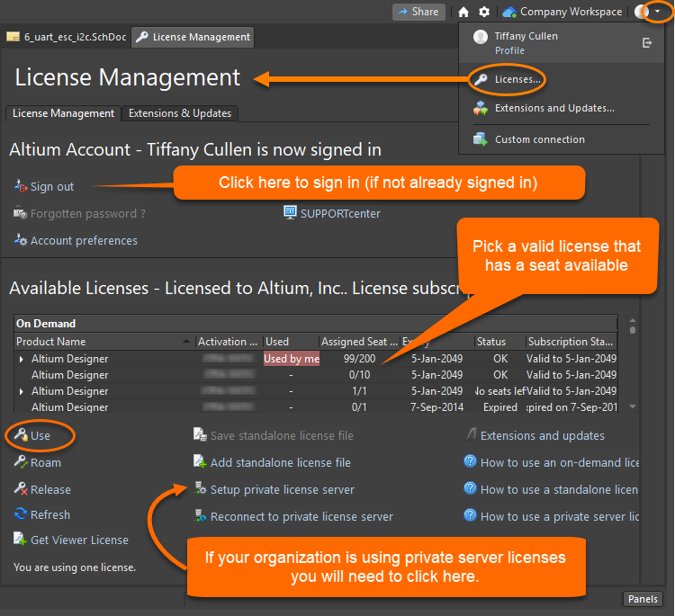Viewport: 675px width, 616px height.
Task: Click the scroll down arrow of license list
Action: point(633,406)
